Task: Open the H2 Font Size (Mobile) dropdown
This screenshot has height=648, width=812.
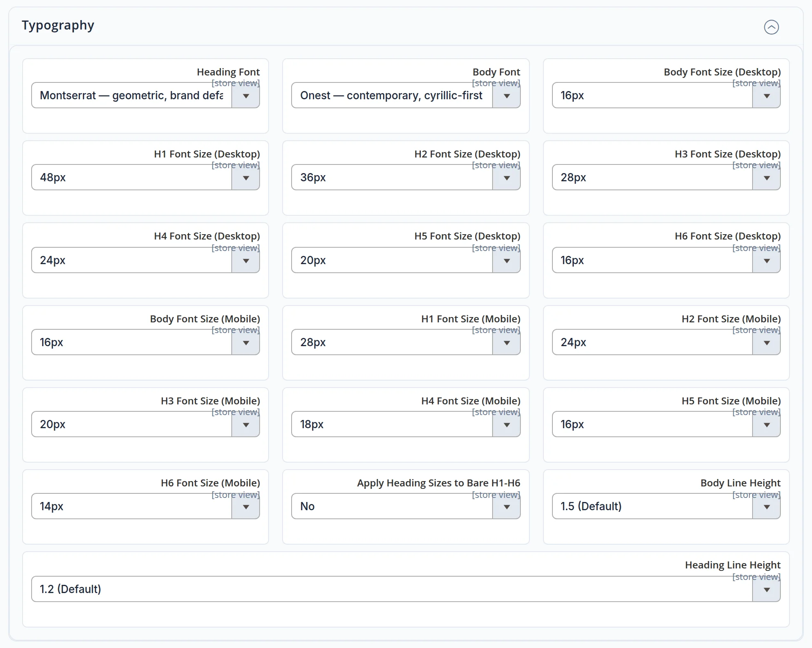Action: click(666, 342)
